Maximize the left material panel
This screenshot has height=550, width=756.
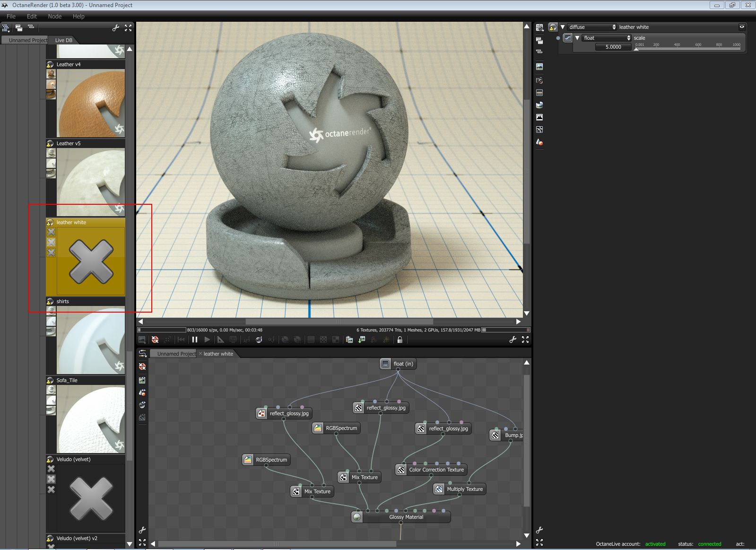click(128, 28)
